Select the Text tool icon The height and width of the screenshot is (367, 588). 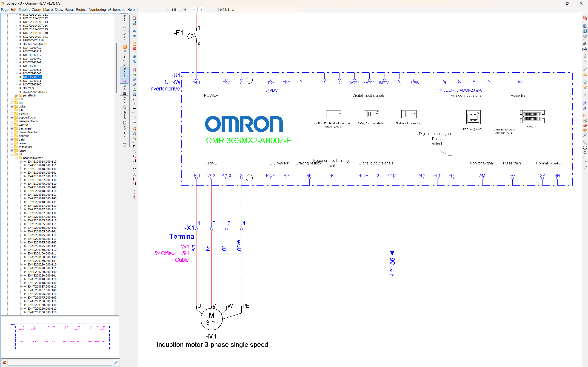585,172
